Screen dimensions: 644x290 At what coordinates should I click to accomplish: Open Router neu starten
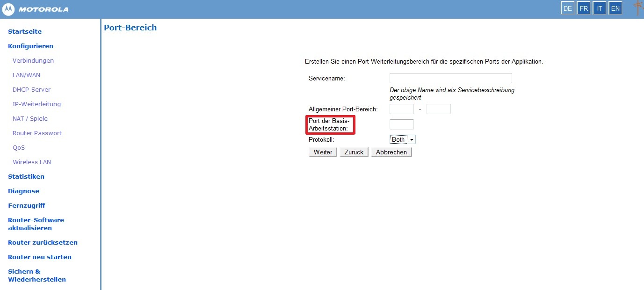tap(40, 257)
